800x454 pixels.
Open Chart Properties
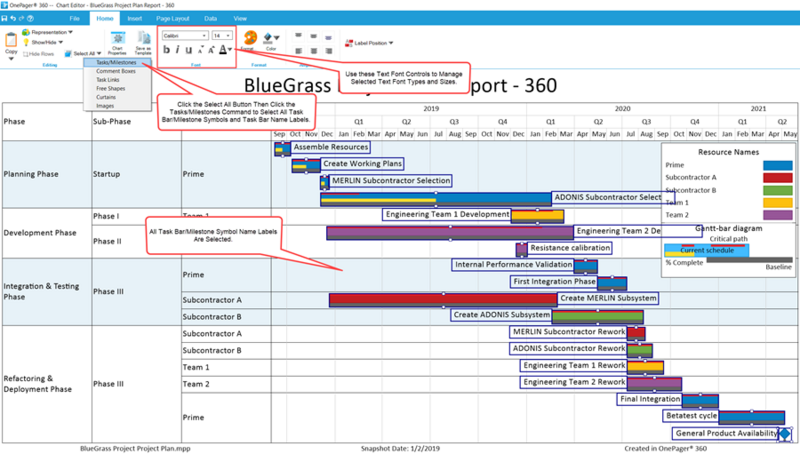[118, 43]
